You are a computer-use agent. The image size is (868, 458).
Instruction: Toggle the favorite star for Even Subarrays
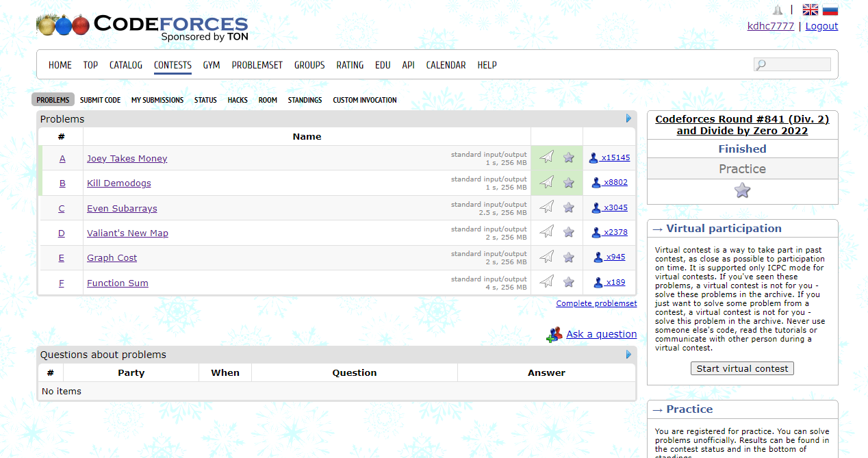click(568, 207)
